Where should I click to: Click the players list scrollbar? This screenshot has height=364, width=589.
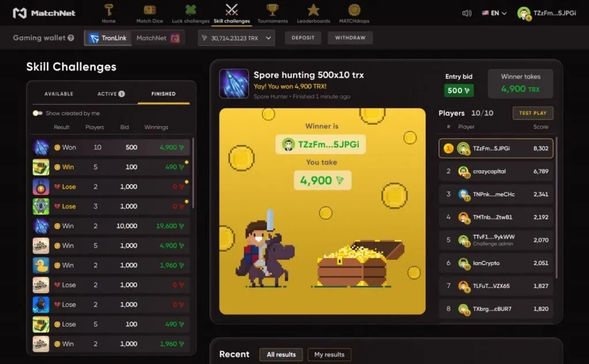coord(556,208)
